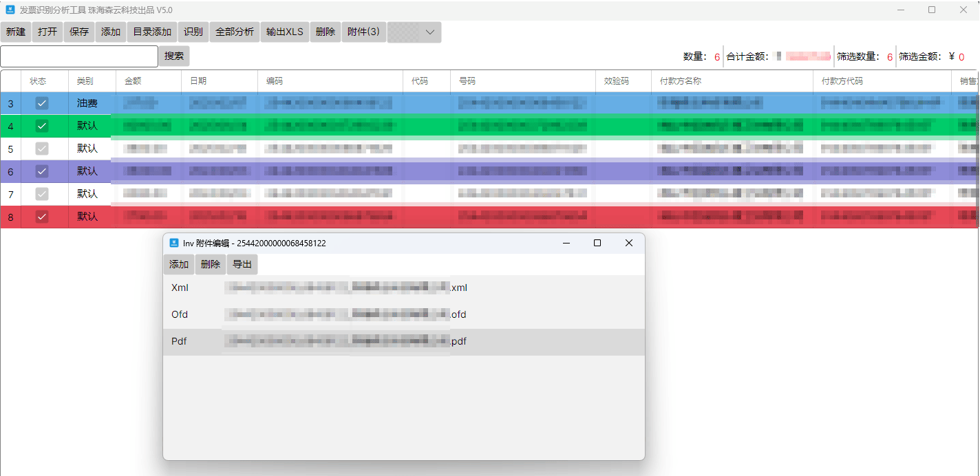Click the 搜索 button
980x476 pixels.
pos(174,56)
